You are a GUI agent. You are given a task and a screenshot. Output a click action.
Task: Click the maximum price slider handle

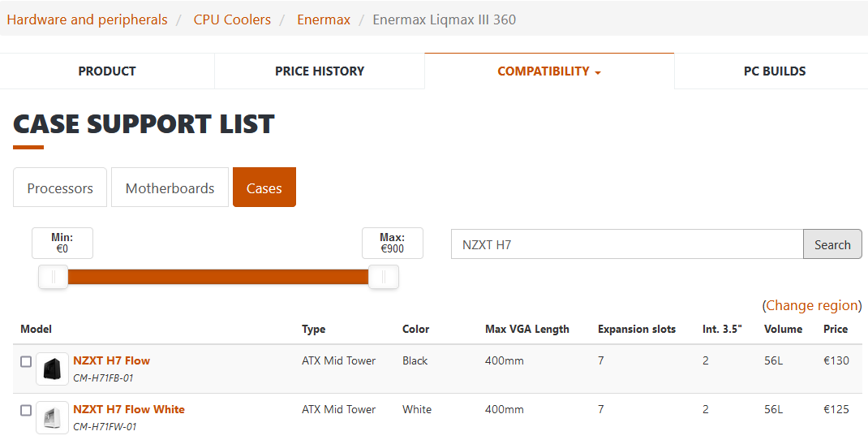pos(384,277)
